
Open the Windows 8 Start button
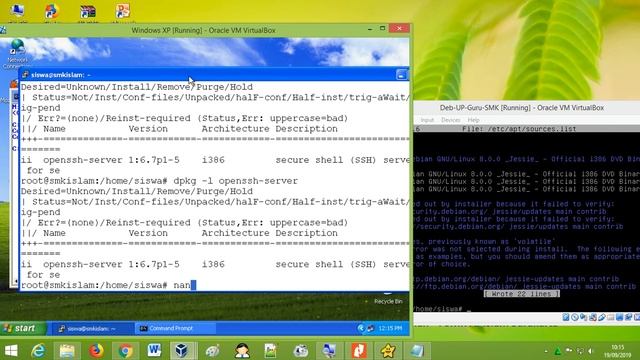[x=11, y=351]
